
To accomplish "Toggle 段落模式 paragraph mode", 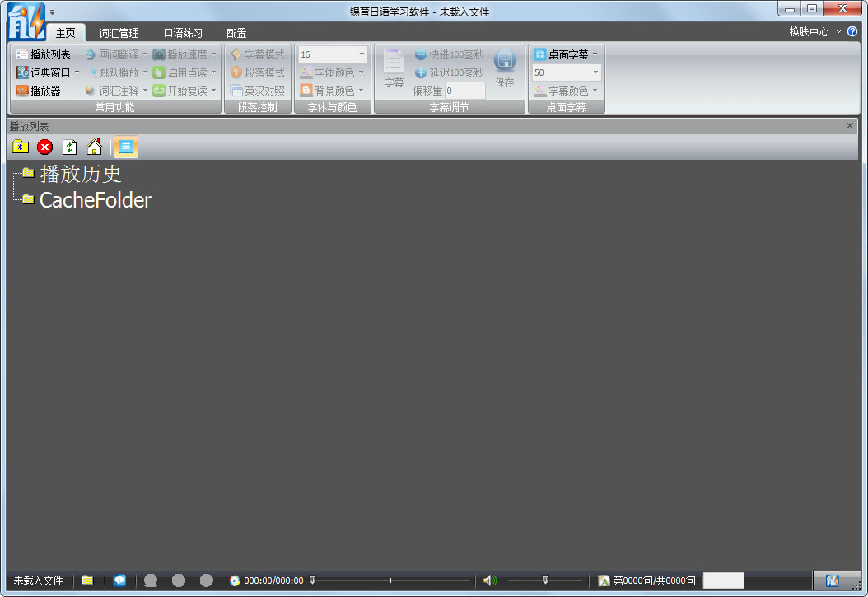I will click(258, 72).
